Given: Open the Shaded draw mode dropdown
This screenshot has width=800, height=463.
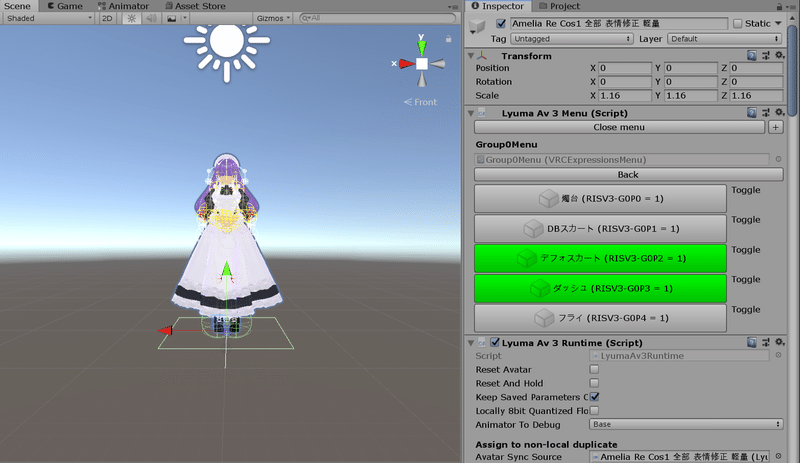Looking at the screenshot, I should (x=48, y=18).
